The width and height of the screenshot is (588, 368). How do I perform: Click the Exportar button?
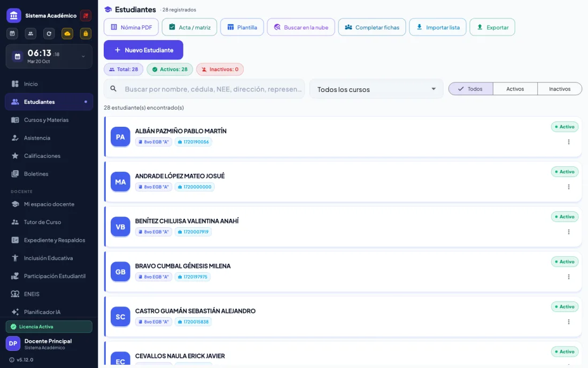pyautogui.click(x=492, y=27)
